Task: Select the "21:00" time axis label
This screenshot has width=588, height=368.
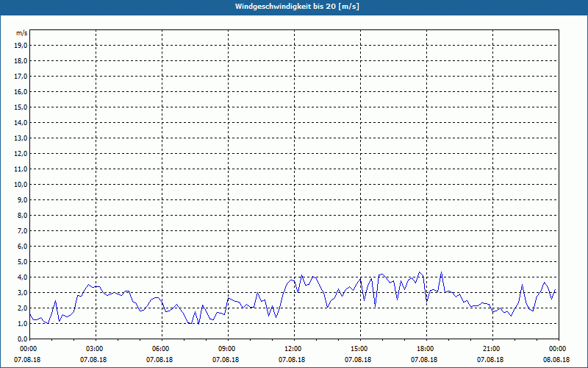Action: [x=491, y=349]
